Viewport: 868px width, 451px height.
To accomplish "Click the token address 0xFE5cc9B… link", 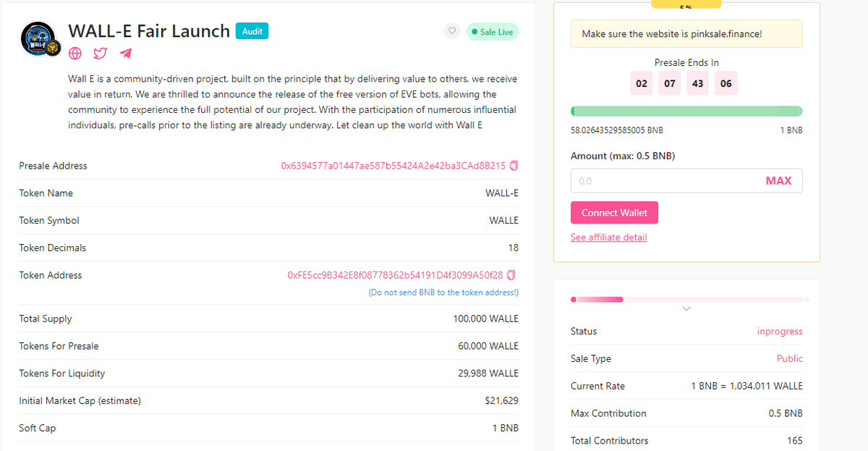I will (395, 275).
